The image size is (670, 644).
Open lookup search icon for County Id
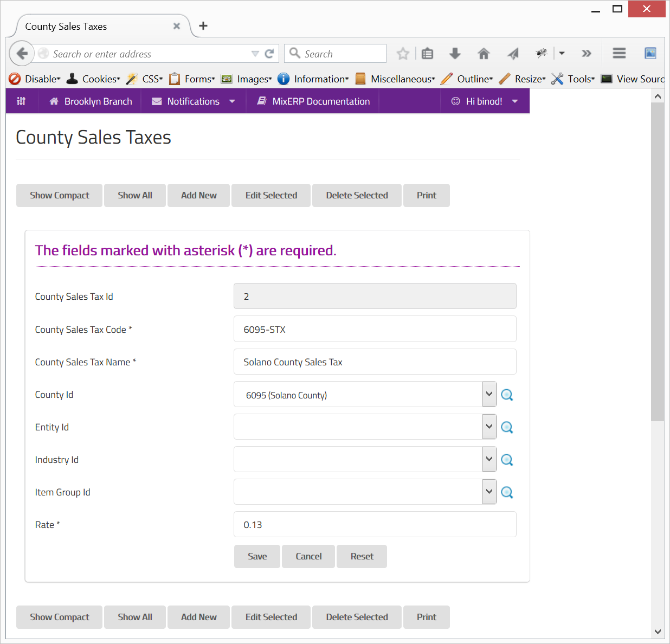507,395
